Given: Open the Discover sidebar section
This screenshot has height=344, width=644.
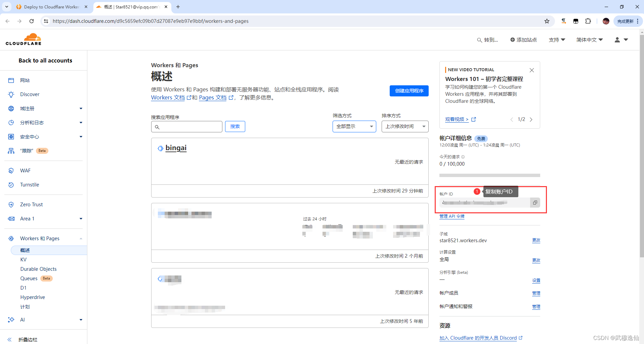Looking at the screenshot, I should tap(30, 94).
